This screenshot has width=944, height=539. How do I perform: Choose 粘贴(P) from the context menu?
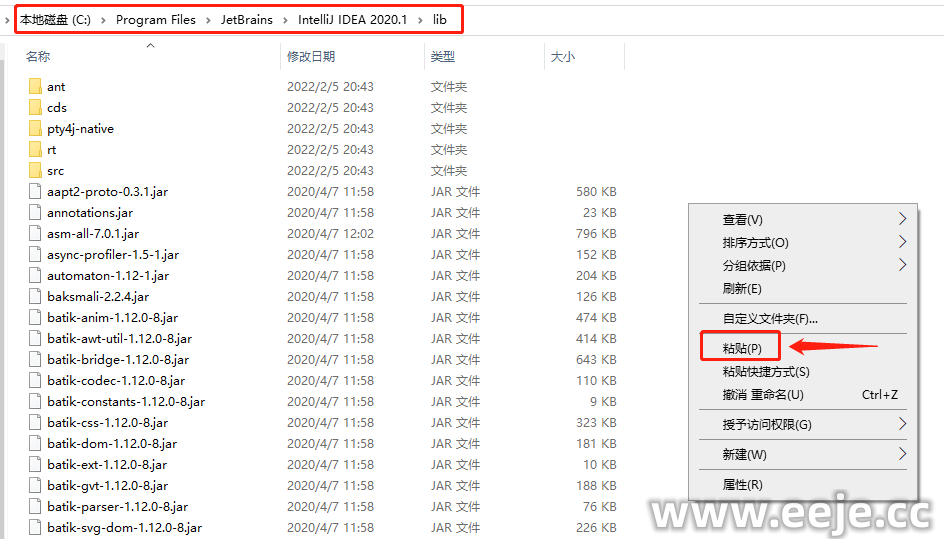click(742, 348)
